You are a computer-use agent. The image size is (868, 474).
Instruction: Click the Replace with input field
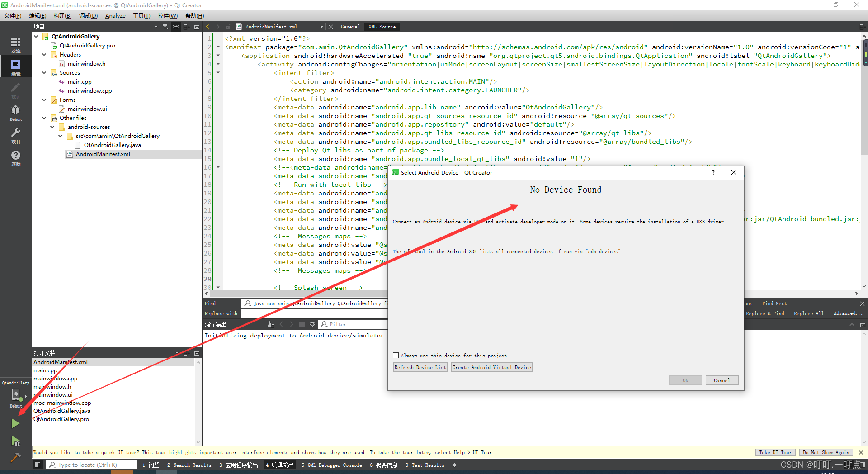tap(315, 313)
